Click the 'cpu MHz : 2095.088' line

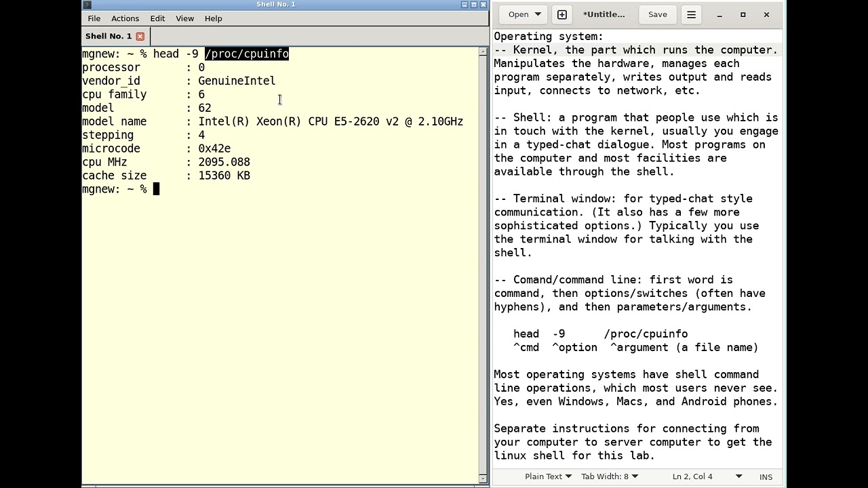[166, 162]
